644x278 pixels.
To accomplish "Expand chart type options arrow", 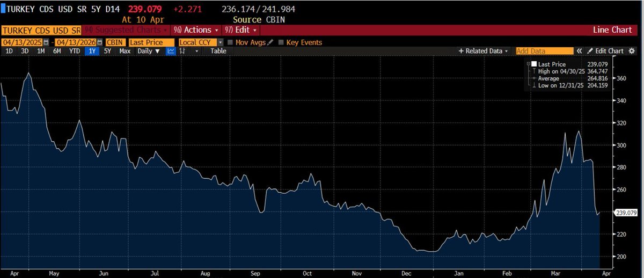I will pyautogui.click(x=197, y=51).
